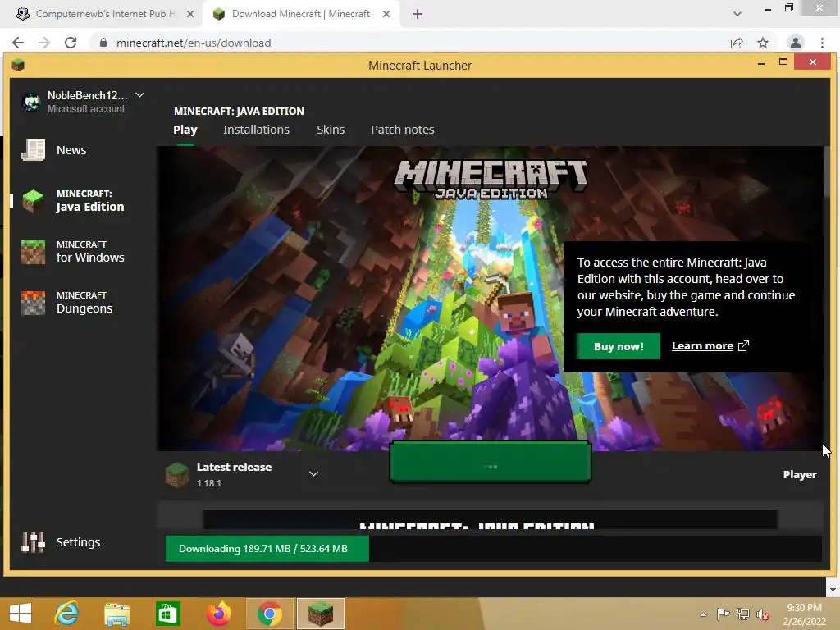
Task: Click the Player name label
Action: pyautogui.click(x=800, y=475)
